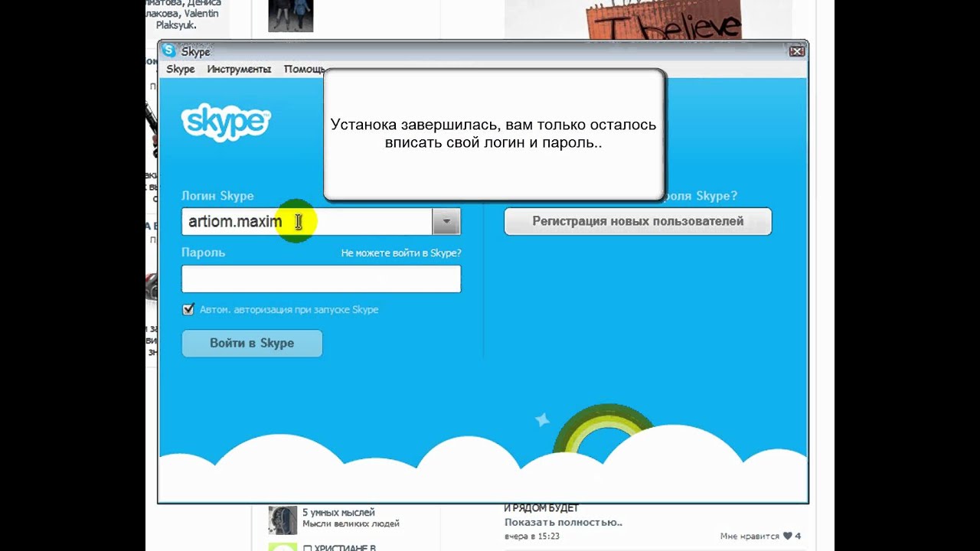Toggle the Автом. авторизация checkbox
Image resolution: width=980 pixels, height=551 pixels.
coord(188,309)
